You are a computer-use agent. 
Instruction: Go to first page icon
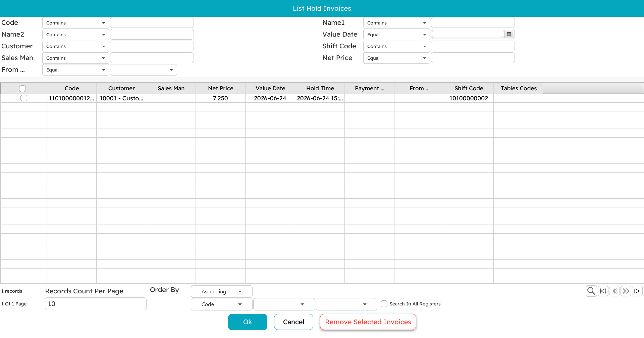tap(603, 291)
